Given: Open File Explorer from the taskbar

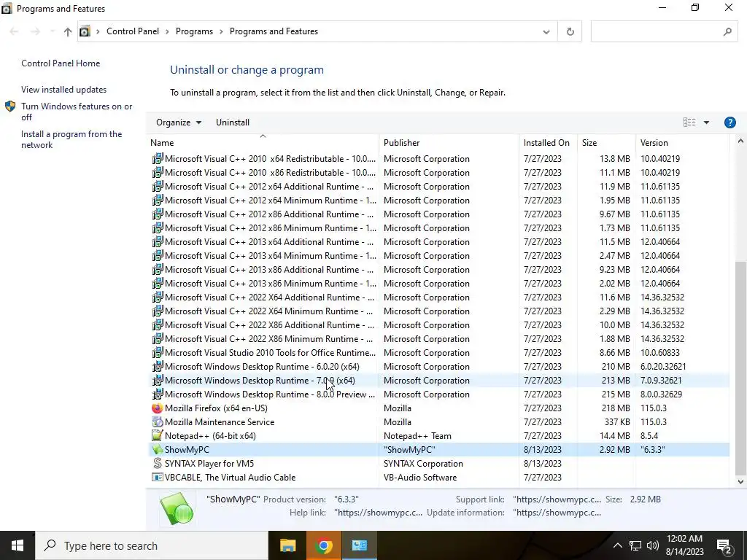Looking at the screenshot, I should [287, 545].
